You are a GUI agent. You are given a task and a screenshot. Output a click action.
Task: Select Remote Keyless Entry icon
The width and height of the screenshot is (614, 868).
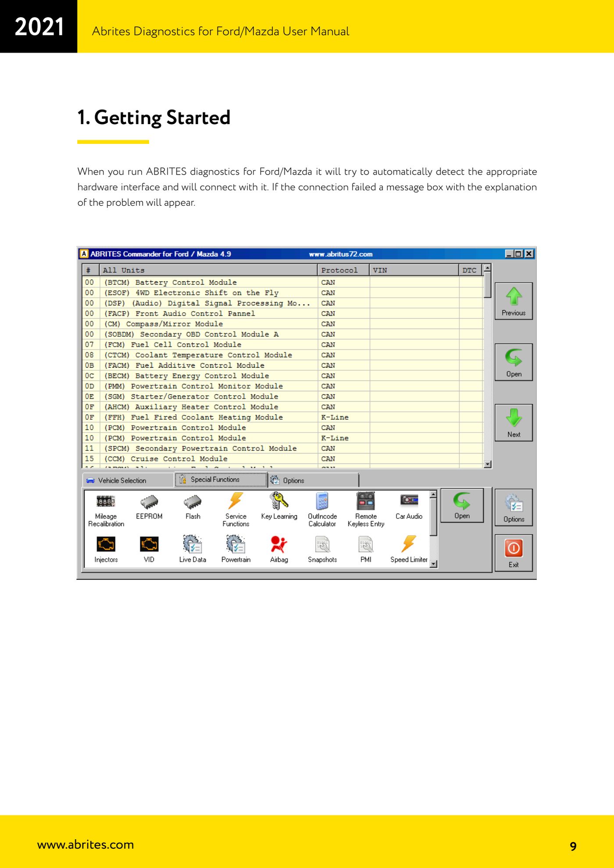(366, 510)
